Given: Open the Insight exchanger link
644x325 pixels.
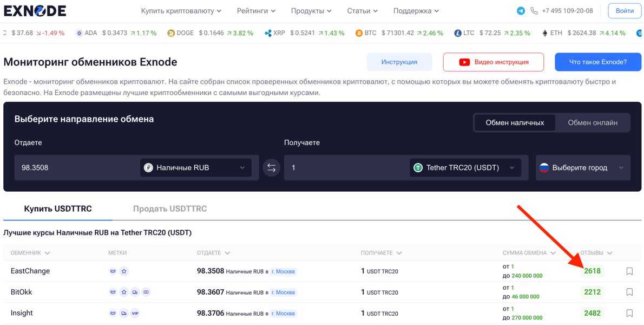Looking at the screenshot, I should (x=22, y=313).
